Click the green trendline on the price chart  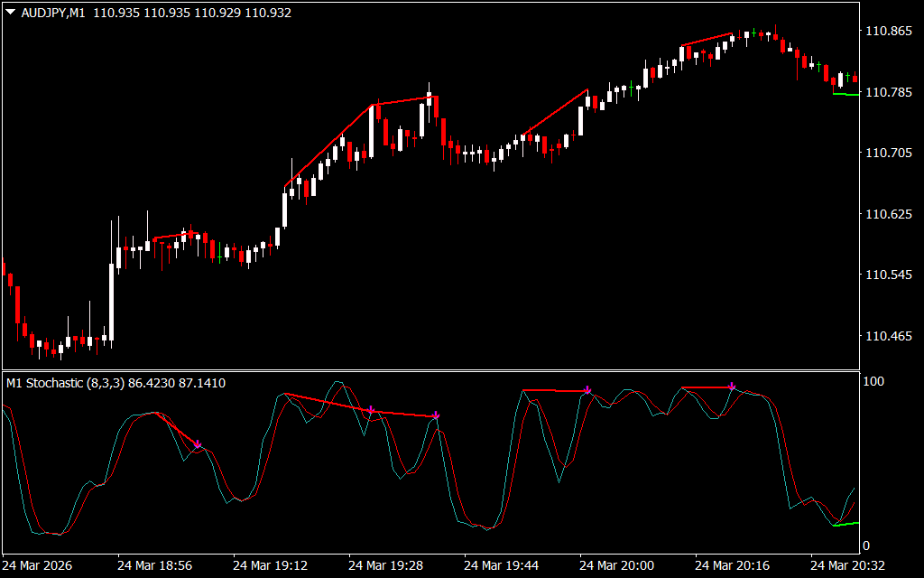coord(845,94)
